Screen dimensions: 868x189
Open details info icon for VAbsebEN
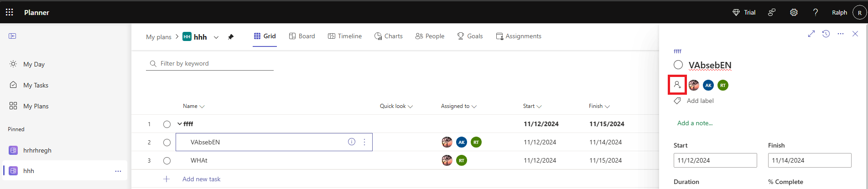352,142
